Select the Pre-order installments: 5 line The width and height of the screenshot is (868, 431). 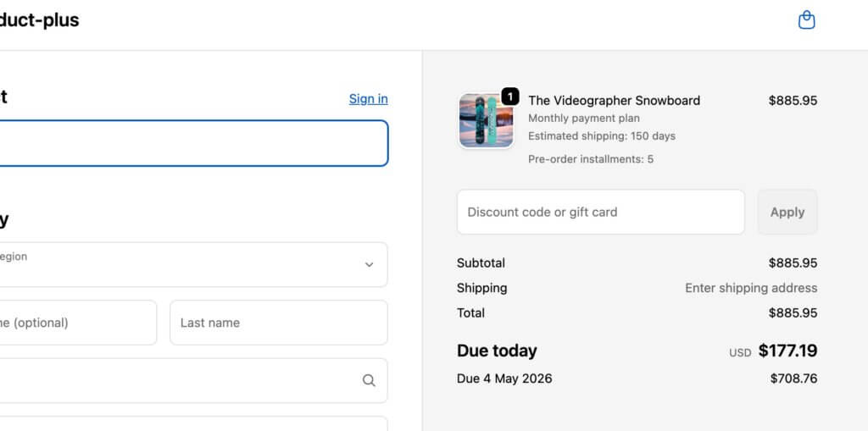click(x=590, y=159)
